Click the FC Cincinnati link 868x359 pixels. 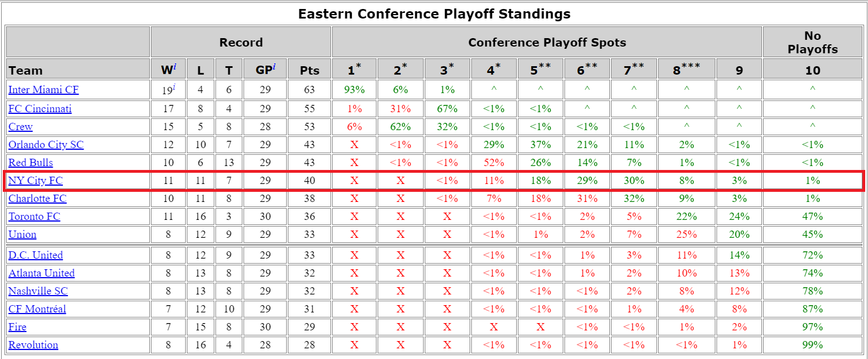pyautogui.click(x=40, y=109)
